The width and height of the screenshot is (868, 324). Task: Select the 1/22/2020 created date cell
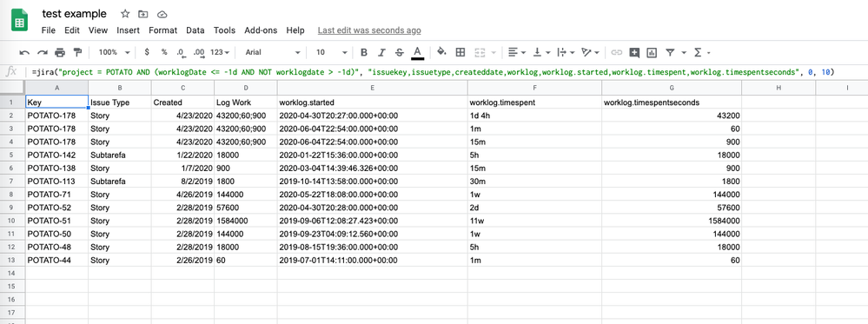182,155
